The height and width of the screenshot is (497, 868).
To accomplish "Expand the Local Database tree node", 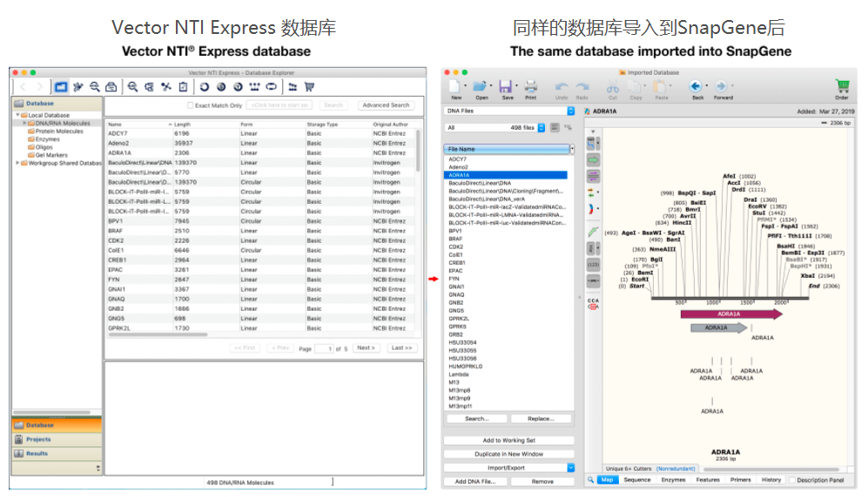I will coord(17,115).
